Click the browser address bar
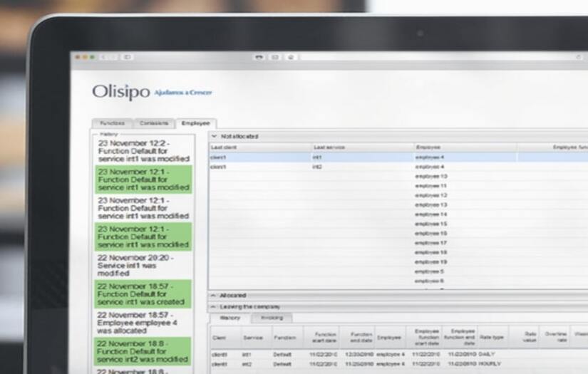This screenshot has width=588, height=374. 439,57
